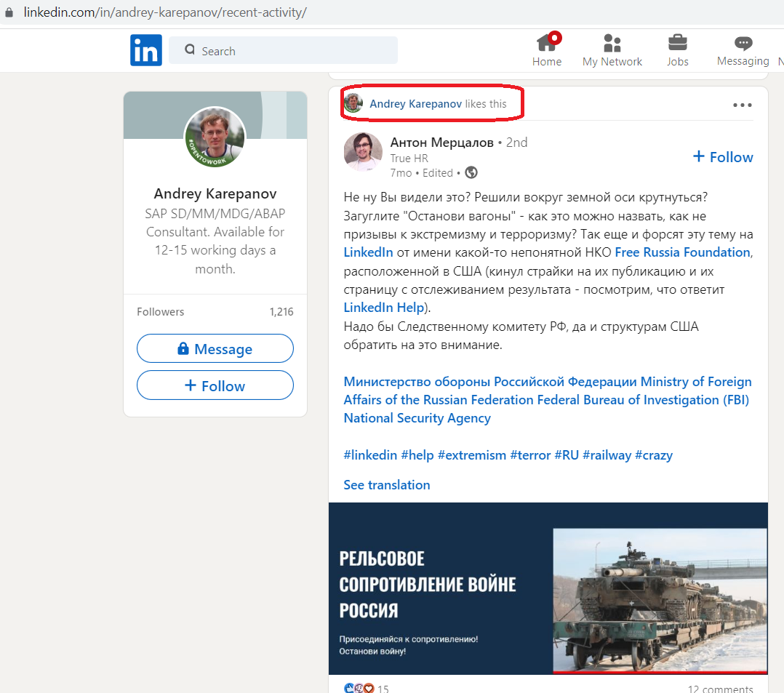The image size is (784, 693).
Task: Click the Andrey Karepanov name in sidebar
Action: click(215, 193)
